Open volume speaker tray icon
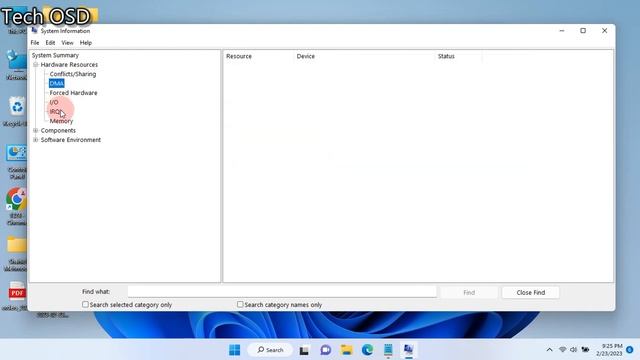The image size is (640, 360). (x=573, y=350)
